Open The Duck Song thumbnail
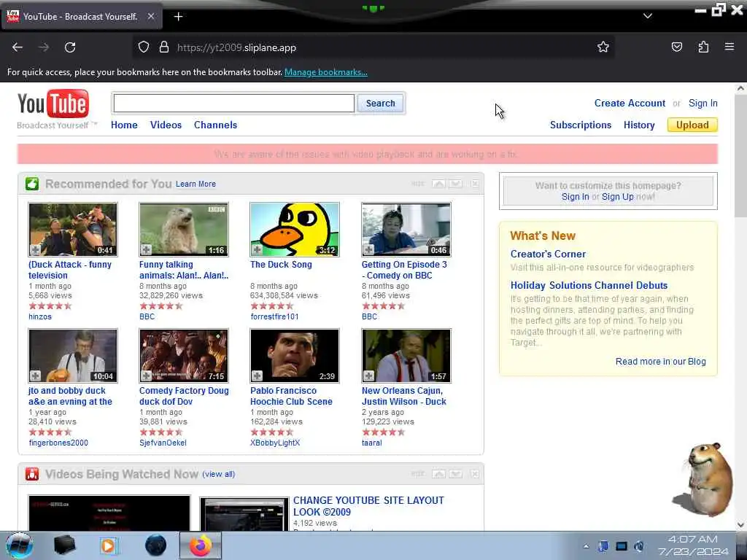 coord(295,230)
